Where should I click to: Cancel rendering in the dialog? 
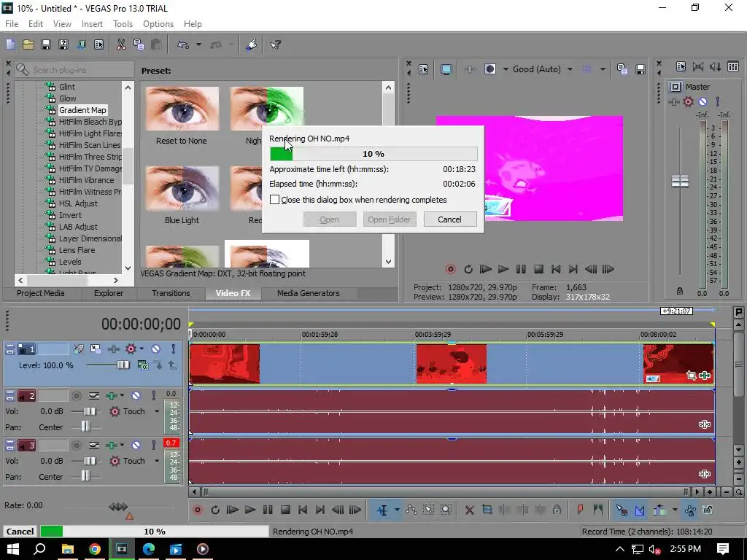[x=449, y=219]
